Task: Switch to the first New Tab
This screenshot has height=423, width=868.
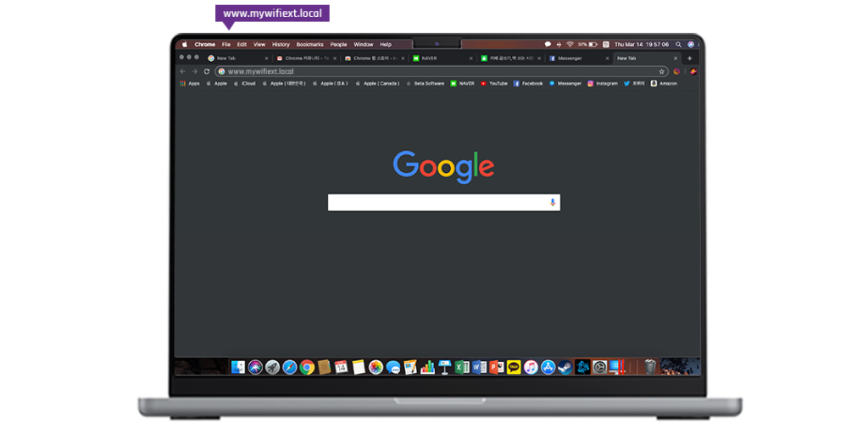Action: [x=237, y=58]
